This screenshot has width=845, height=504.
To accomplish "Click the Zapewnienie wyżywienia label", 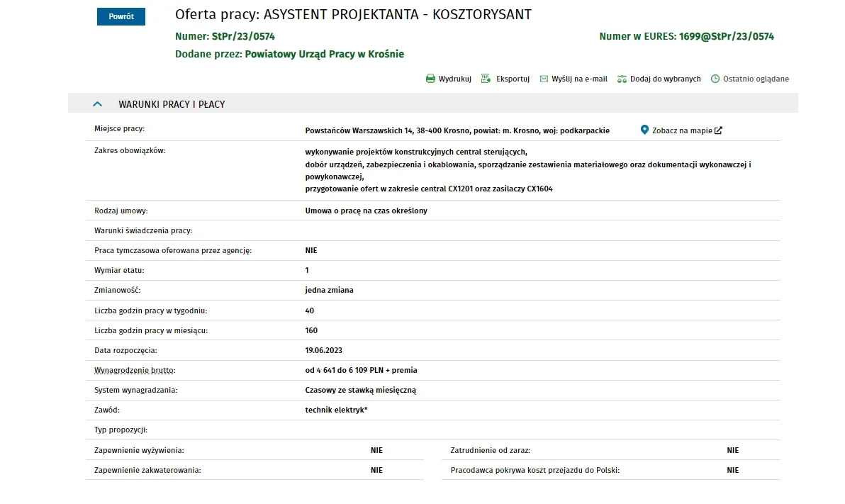I will coord(139,451).
